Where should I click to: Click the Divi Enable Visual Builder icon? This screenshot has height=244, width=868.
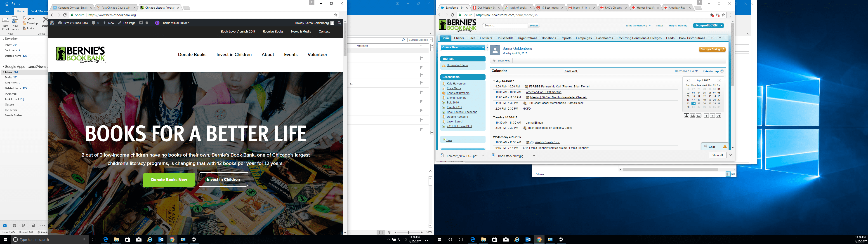click(157, 23)
